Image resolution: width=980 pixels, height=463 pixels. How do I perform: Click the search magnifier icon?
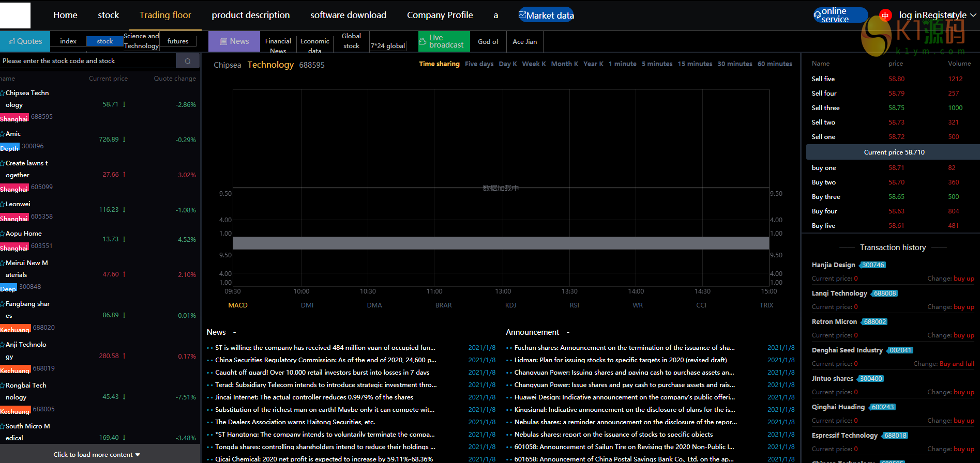click(188, 61)
